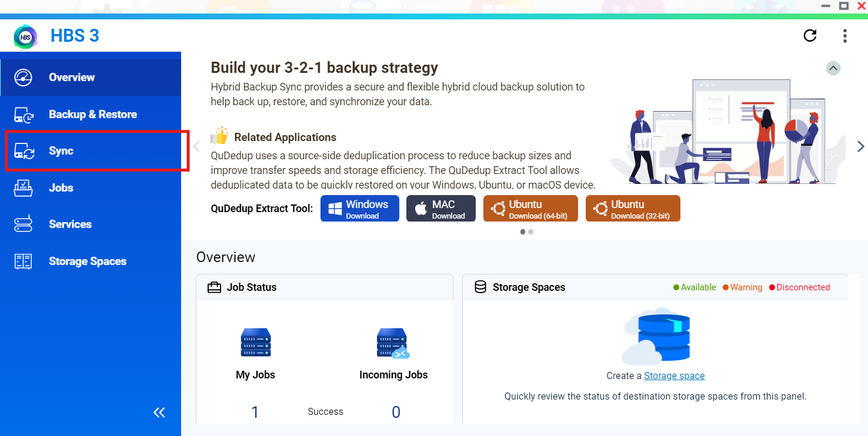The image size is (868, 436).
Task: Show the previous banner slide
Action: click(x=197, y=146)
